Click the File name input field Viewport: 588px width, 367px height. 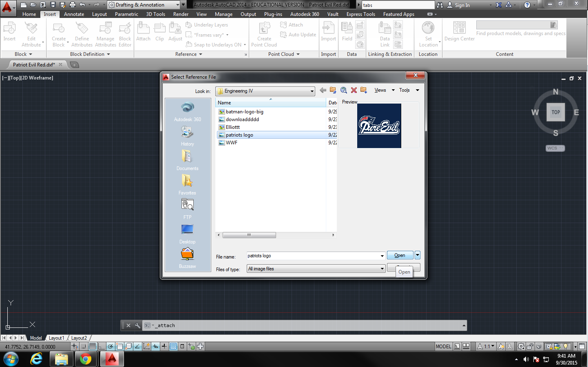[x=313, y=256]
